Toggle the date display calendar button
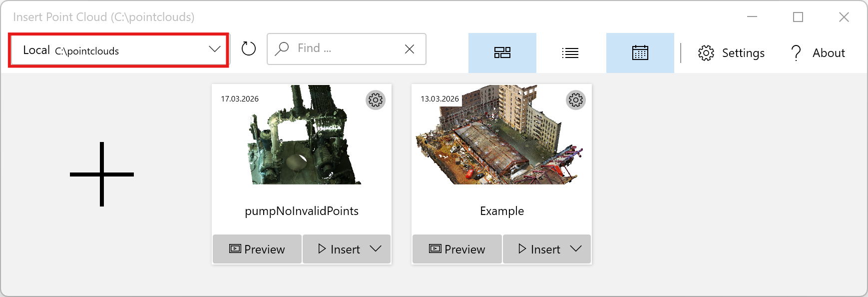Image resolution: width=868 pixels, height=297 pixels. tap(640, 53)
